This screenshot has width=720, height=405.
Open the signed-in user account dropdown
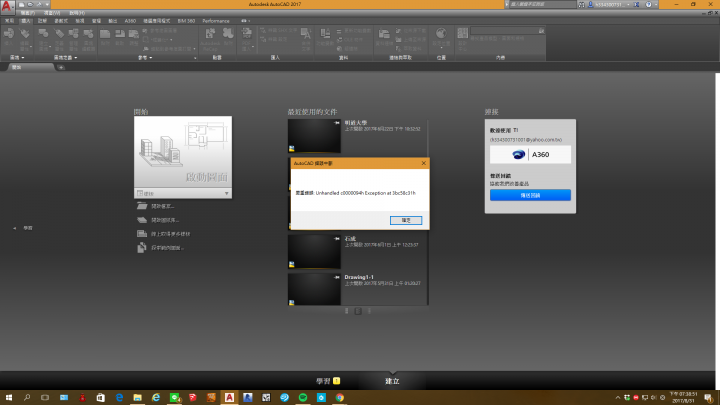click(x=610, y=5)
